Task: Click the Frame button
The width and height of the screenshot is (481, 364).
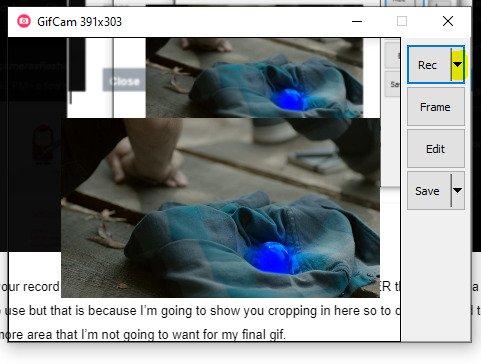Action: coord(436,107)
